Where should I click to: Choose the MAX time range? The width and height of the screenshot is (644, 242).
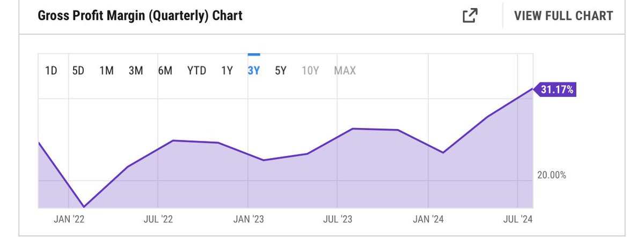345,70
